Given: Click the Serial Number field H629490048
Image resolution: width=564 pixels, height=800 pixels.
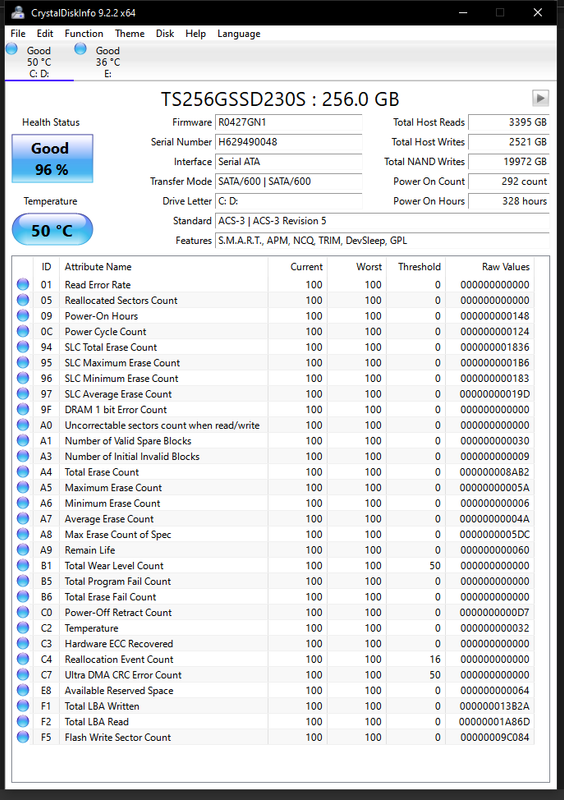Looking at the screenshot, I should (x=288, y=142).
